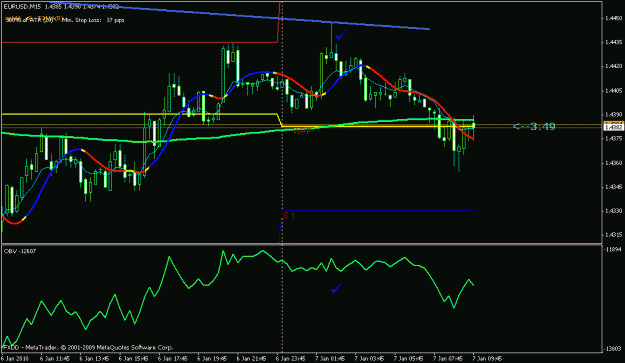
Task: Click the 1.4390 price axis label
Action: click(613, 114)
